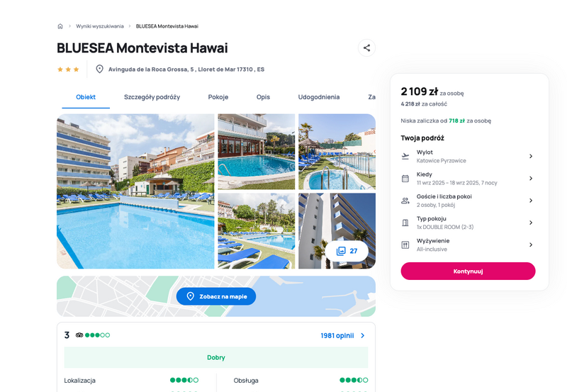Click the airplane departure icon
This screenshot has width=567, height=392.
coord(405,156)
